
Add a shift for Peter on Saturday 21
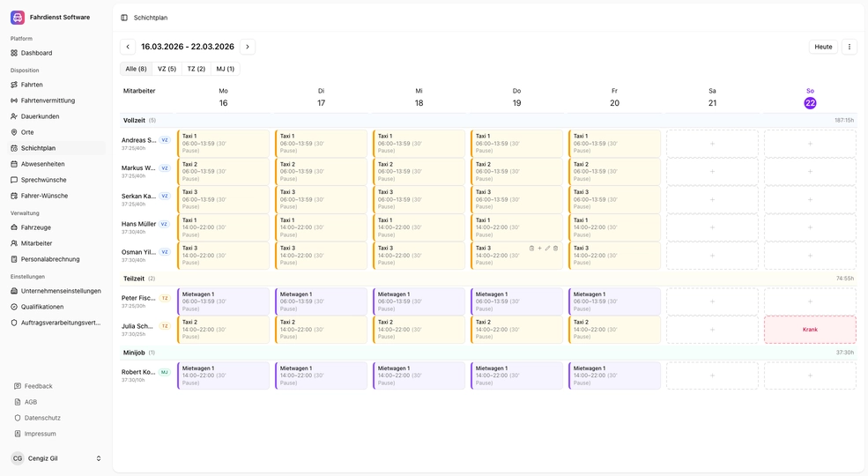coord(712,301)
